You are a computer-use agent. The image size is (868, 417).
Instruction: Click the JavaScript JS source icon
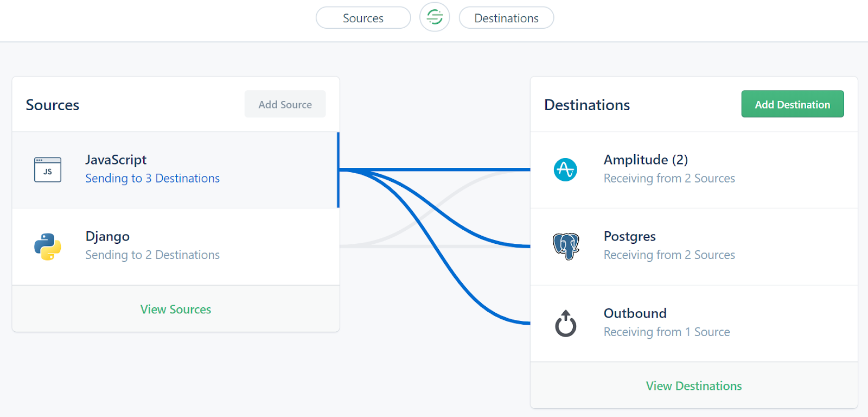[x=48, y=170]
